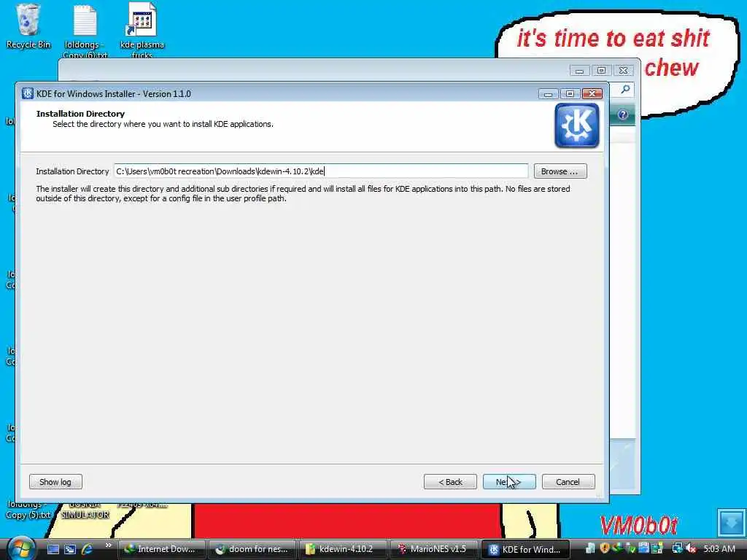This screenshot has height=560, width=747.
Task: Switch to the MarioNES v1.5 taskbar window
Action: 433,549
